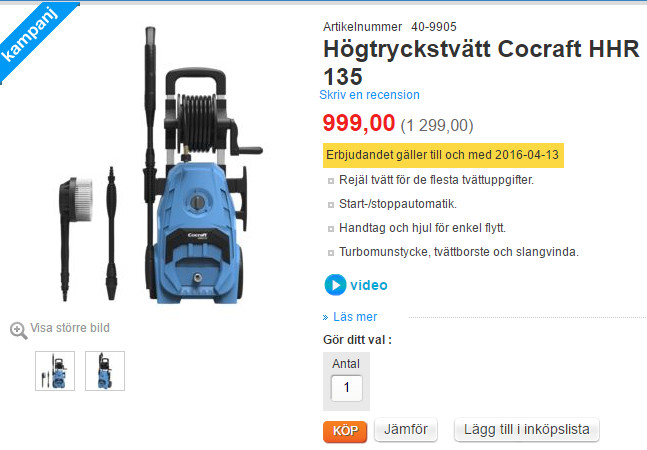Click the orange KÖP button
Image resolution: width=647 pixels, height=450 pixels.
[345, 431]
